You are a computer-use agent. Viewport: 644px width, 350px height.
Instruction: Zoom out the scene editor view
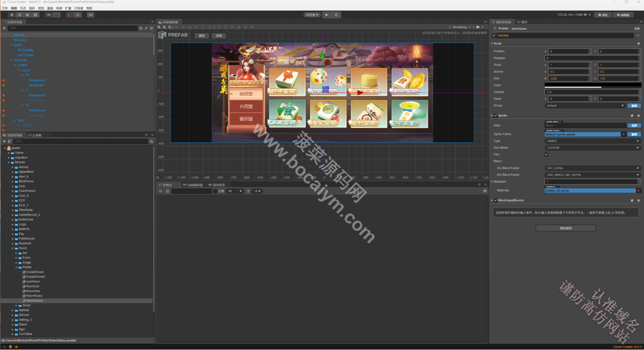165,27
